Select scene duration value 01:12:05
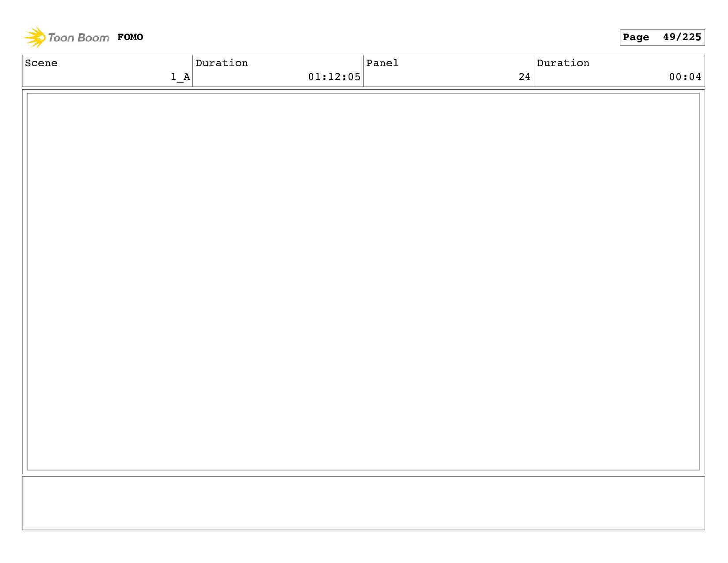 (x=334, y=77)
